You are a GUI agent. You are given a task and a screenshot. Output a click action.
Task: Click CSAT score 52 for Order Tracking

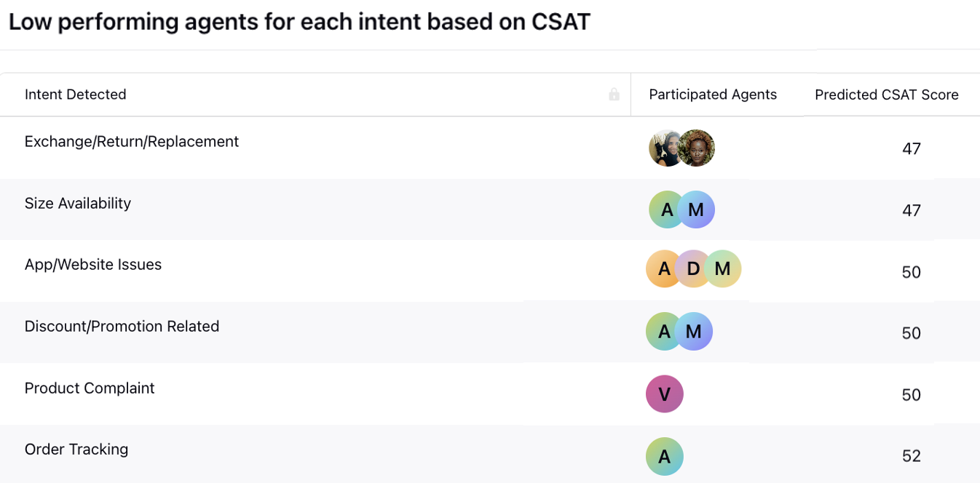[911, 456]
